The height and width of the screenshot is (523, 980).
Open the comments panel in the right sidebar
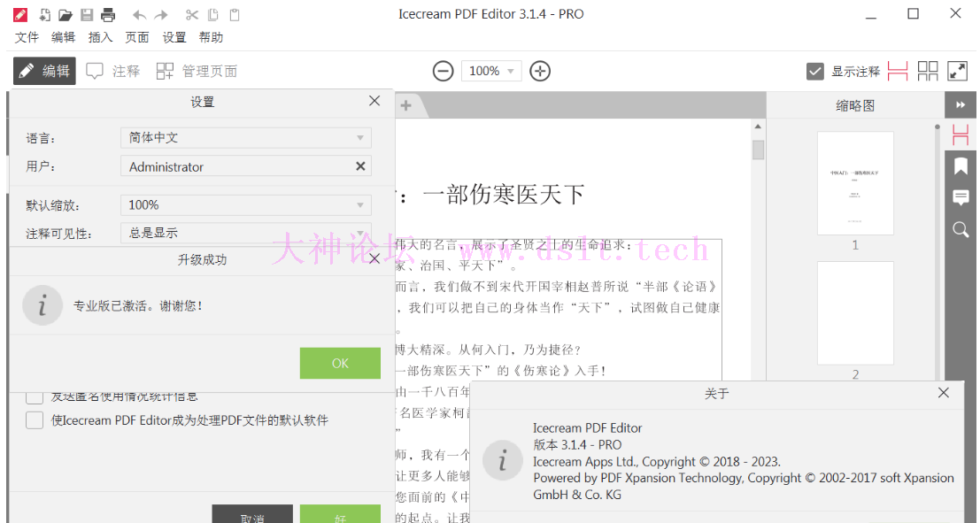click(961, 197)
